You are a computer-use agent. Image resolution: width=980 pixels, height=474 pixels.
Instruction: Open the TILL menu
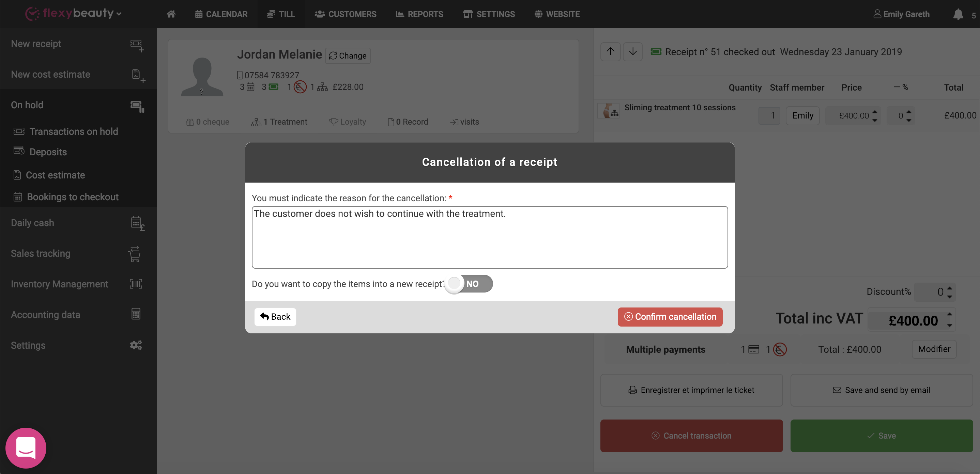[281, 14]
